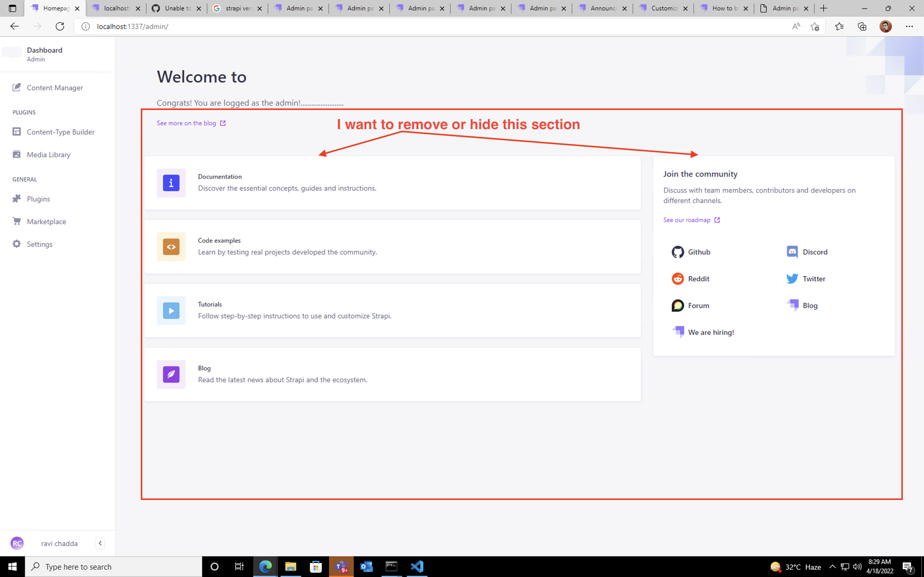Open the browser profile menu

tap(885, 26)
